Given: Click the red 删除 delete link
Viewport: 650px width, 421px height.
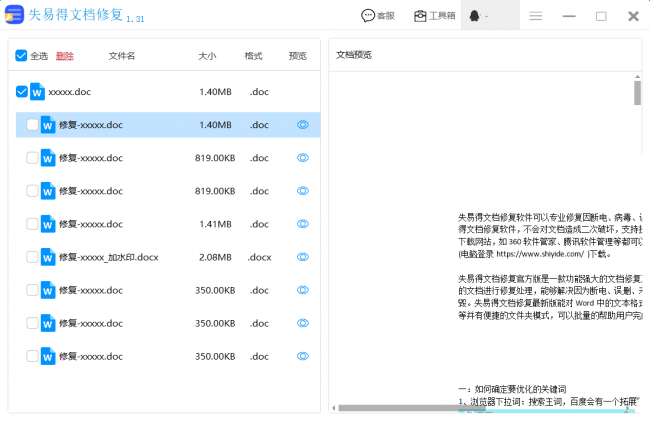Looking at the screenshot, I should pos(65,56).
